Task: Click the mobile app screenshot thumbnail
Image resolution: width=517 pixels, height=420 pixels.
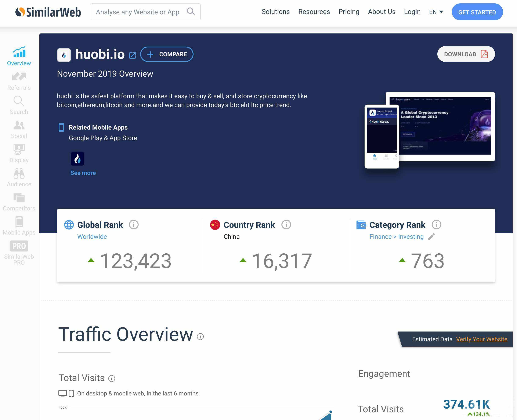Action: click(382, 137)
